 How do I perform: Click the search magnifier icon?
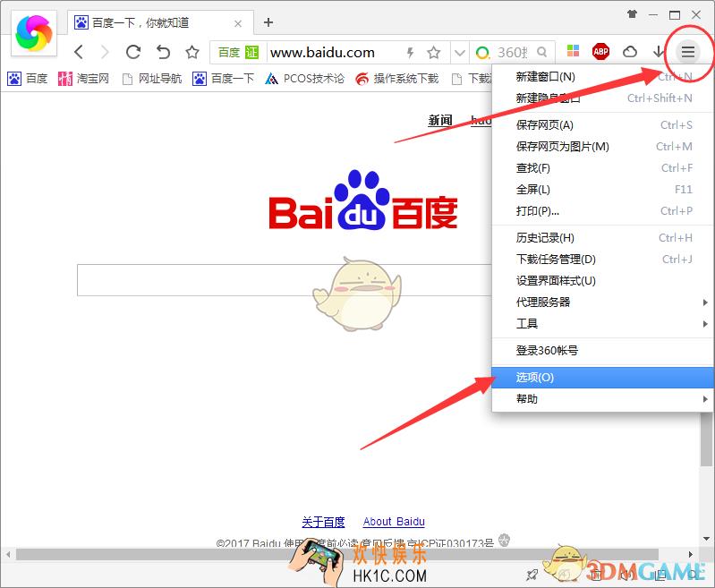coord(541,52)
